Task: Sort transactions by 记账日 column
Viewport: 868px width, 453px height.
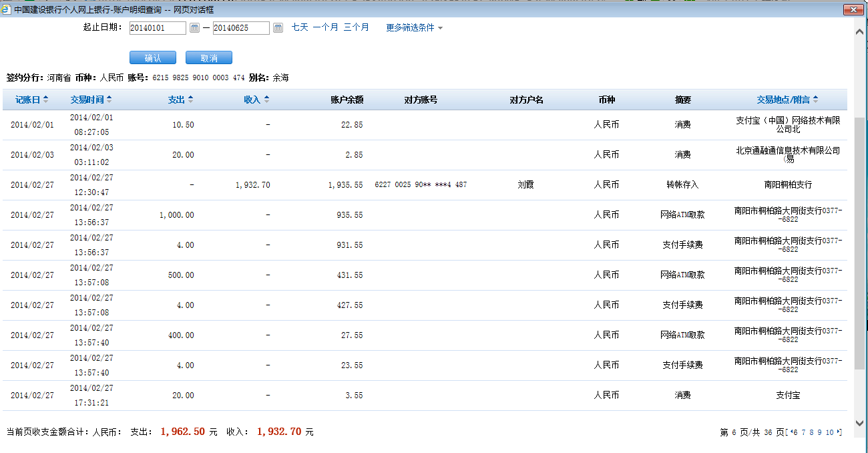Action: 31,100
